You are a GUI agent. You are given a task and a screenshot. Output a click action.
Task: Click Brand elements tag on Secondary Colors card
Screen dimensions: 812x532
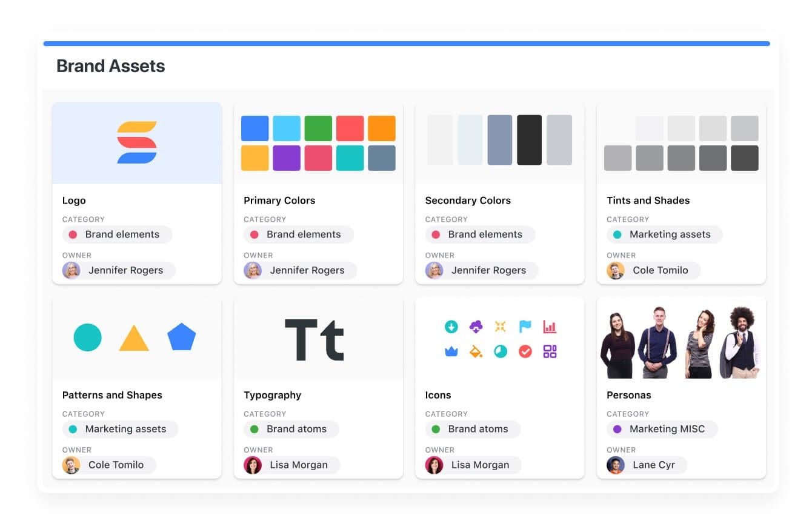pyautogui.click(x=480, y=234)
